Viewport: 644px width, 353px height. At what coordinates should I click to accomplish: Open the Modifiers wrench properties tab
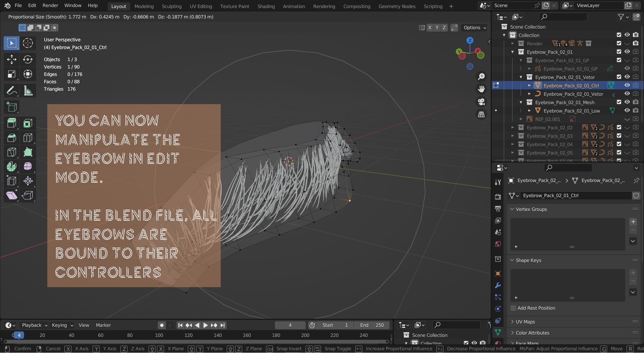(498, 285)
